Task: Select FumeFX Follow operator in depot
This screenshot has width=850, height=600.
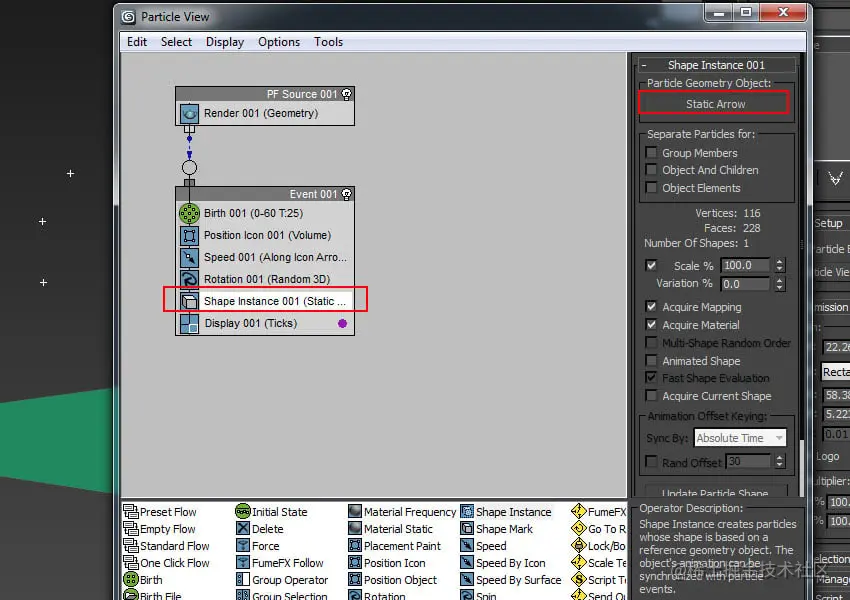Action: pyautogui.click(x=280, y=563)
